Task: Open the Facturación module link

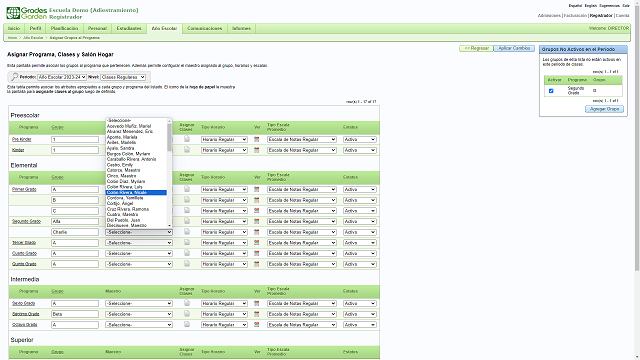Action: [x=575, y=16]
